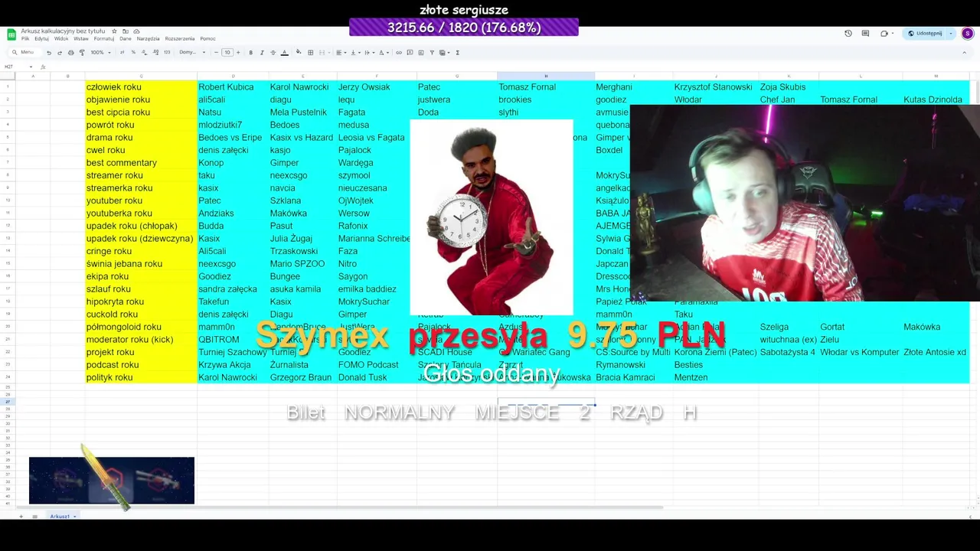
Task: Add a new sheet with plus
Action: (21, 517)
